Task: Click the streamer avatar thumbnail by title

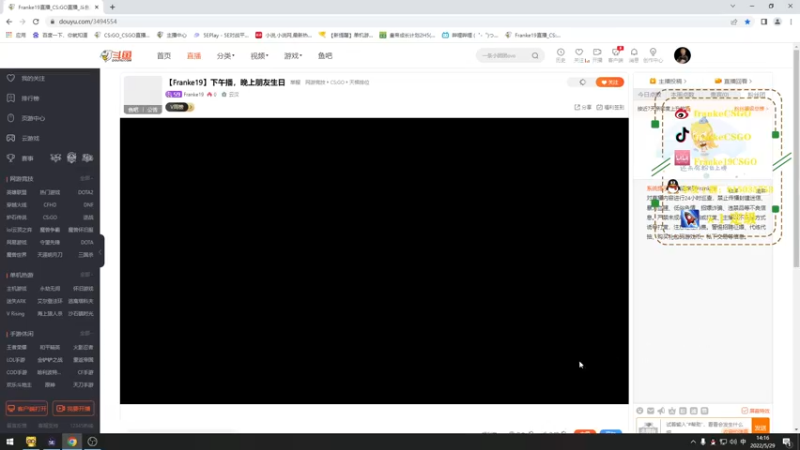Action: (x=143, y=94)
